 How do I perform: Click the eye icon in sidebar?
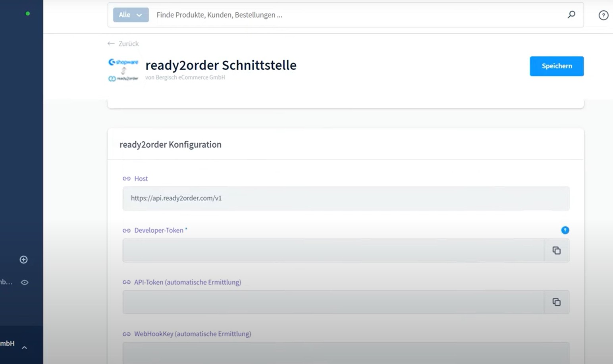(x=25, y=282)
